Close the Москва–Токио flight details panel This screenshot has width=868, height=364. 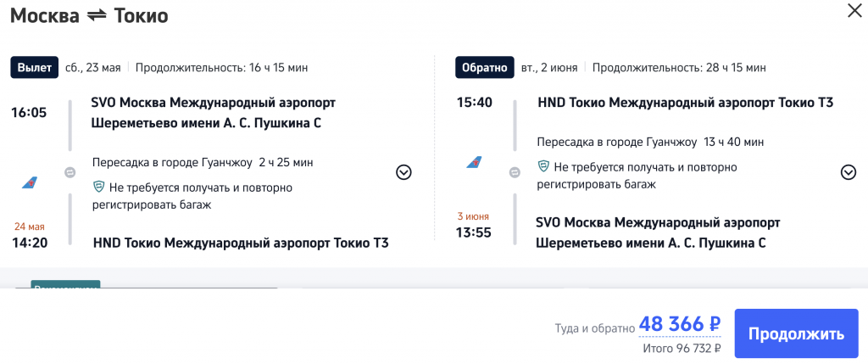pyautogui.click(x=852, y=11)
